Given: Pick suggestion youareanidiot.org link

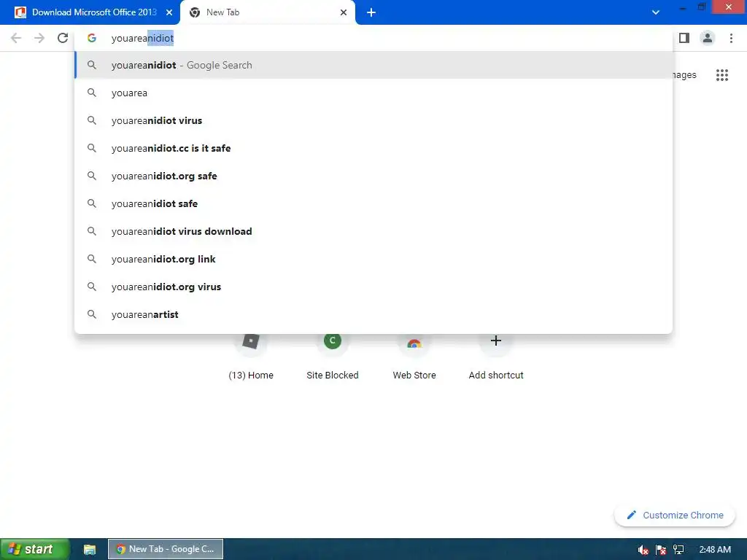Looking at the screenshot, I should coord(373,259).
